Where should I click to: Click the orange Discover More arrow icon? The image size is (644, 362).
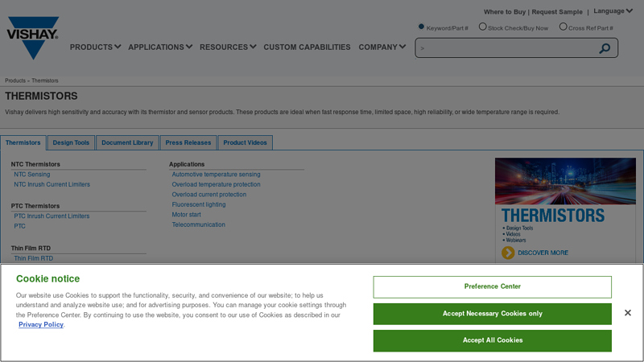[508, 253]
